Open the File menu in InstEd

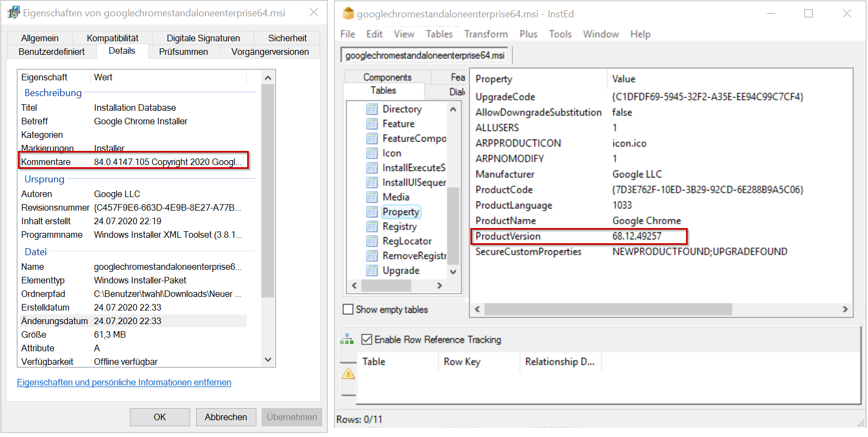(x=348, y=34)
